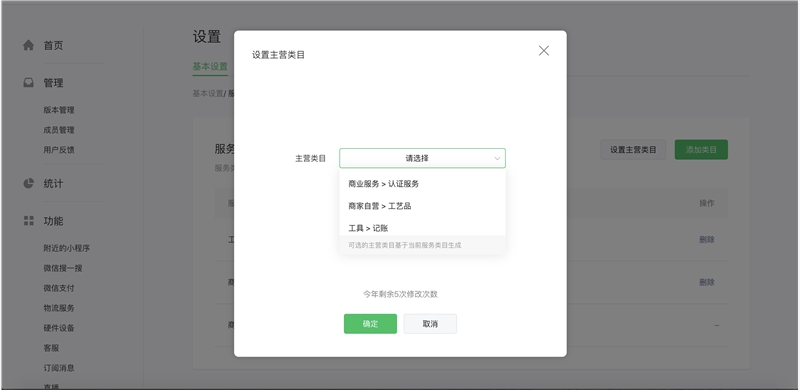800x390 pixels.
Task: Click the home icon beside 首页
Action: click(29, 45)
